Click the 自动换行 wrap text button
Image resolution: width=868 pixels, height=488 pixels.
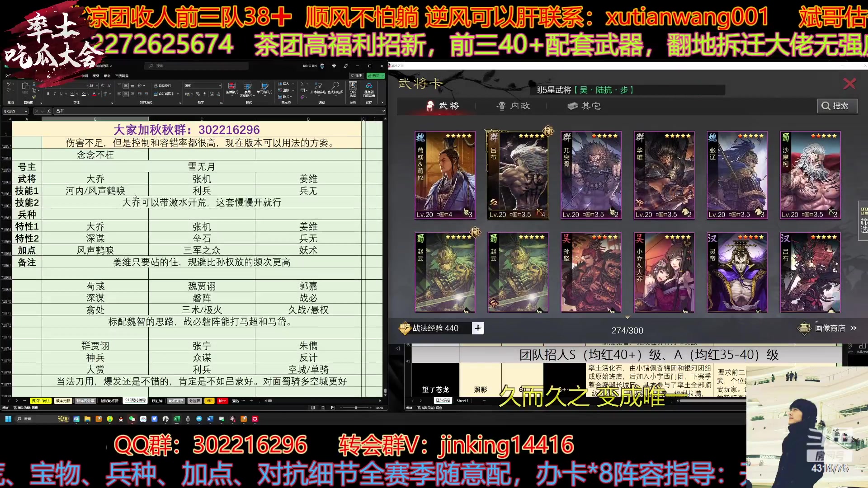click(162, 85)
